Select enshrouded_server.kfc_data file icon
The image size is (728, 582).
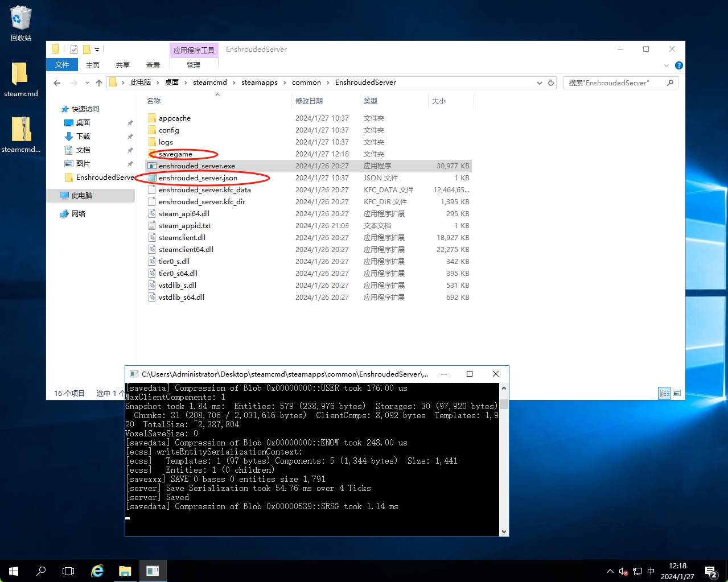(x=152, y=190)
